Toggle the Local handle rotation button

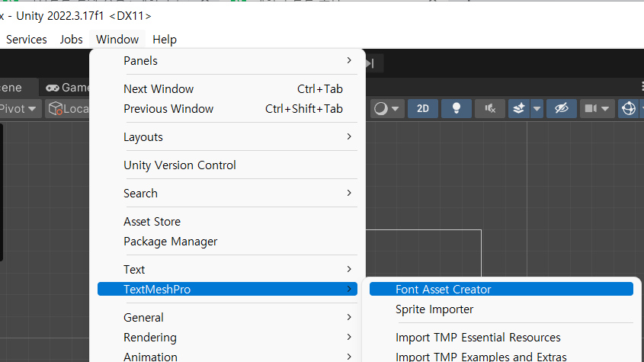point(67,109)
